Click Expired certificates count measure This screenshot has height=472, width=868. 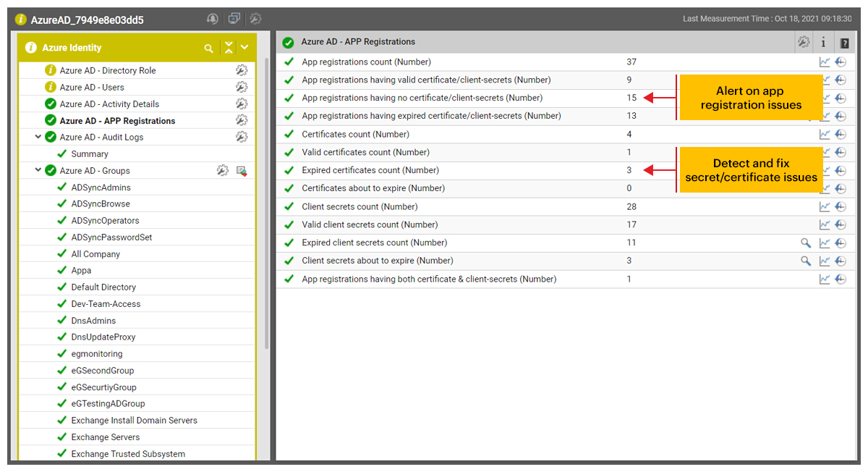click(x=370, y=170)
